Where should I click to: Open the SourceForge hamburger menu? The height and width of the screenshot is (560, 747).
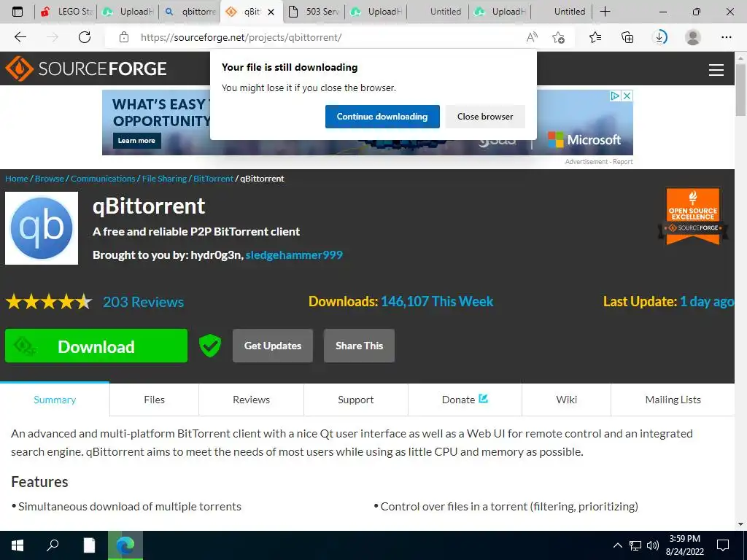(716, 69)
